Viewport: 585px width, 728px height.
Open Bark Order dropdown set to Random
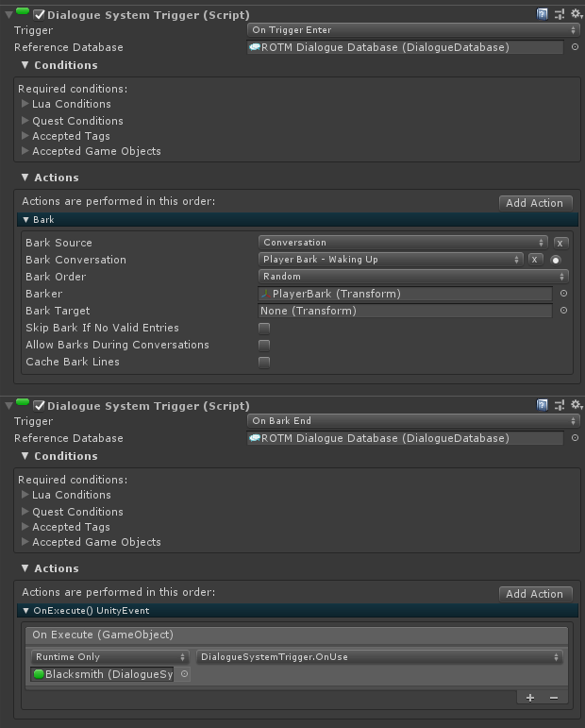(413, 277)
